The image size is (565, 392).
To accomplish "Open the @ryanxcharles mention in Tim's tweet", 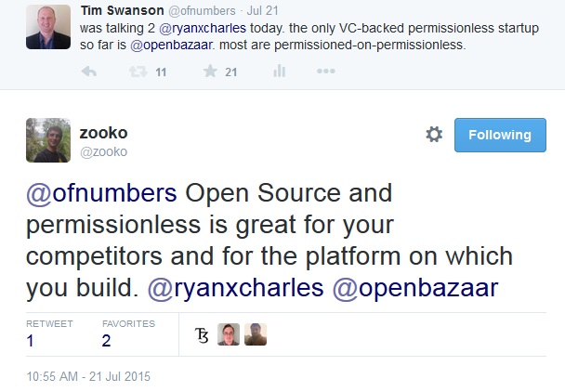I will coord(203,28).
